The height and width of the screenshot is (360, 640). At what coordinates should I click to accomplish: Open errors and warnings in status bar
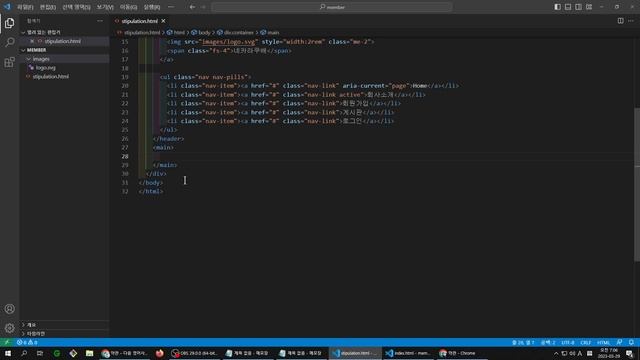point(27,342)
